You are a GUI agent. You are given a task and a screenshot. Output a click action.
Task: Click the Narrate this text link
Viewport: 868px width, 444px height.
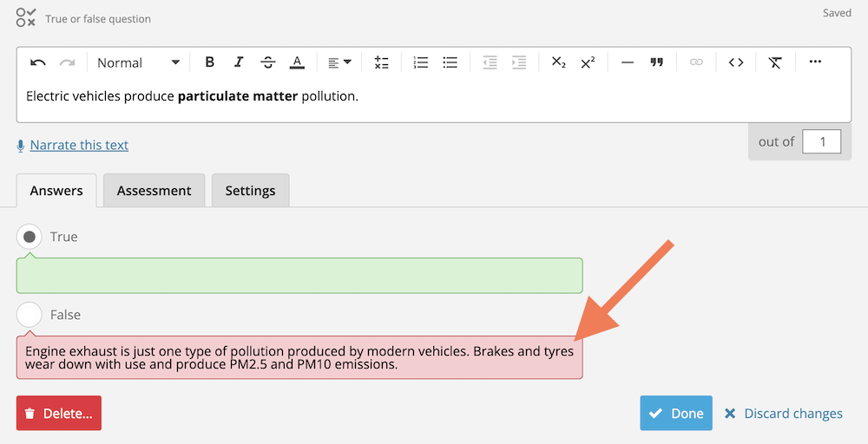point(79,145)
